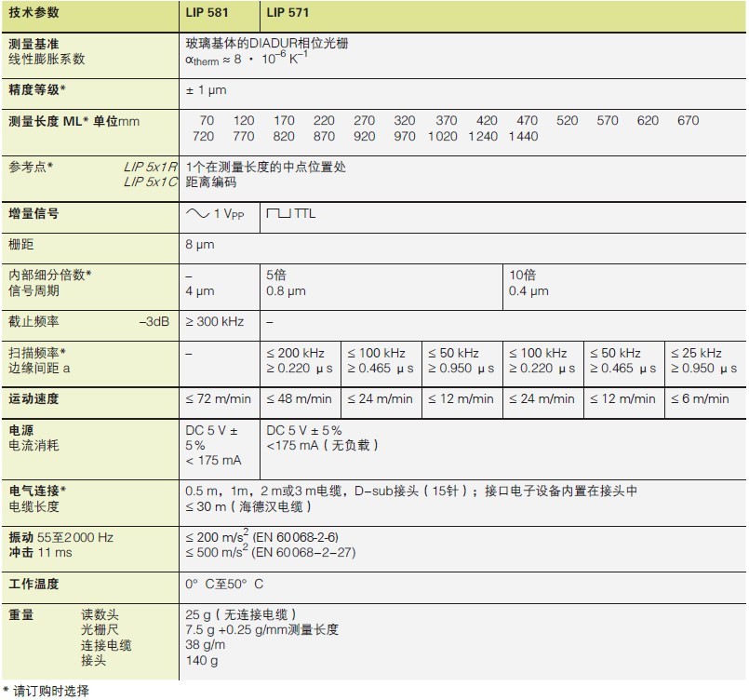Click the –3dB label
This screenshot has height=700, width=749.
coord(154,321)
